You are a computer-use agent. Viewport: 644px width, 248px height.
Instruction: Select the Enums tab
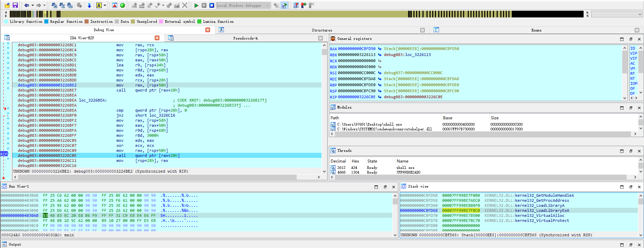536,30
